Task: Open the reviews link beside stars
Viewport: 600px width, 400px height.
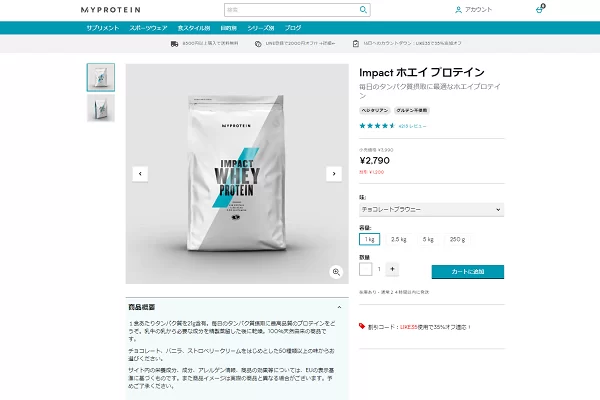Action: [x=412, y=126]
